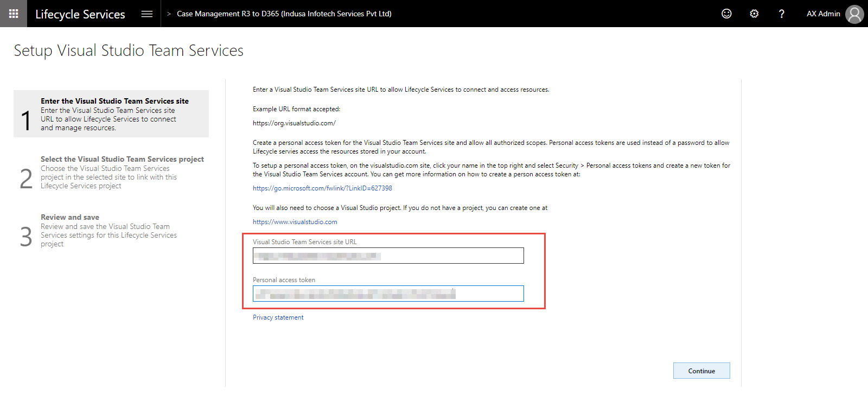The width and height of the screenshot is (868, 414).
Task: Select step 1 Enter the Visual Studio Team Services site
Action: coord(111,114)
